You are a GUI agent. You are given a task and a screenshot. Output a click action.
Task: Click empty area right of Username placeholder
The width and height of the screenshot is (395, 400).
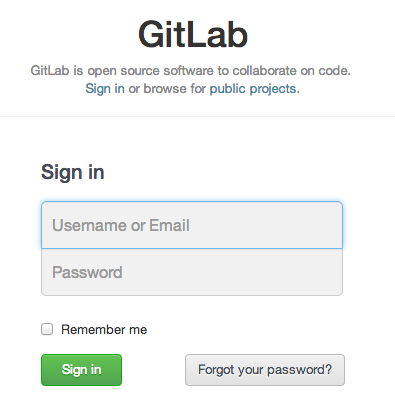click(267, 225)
